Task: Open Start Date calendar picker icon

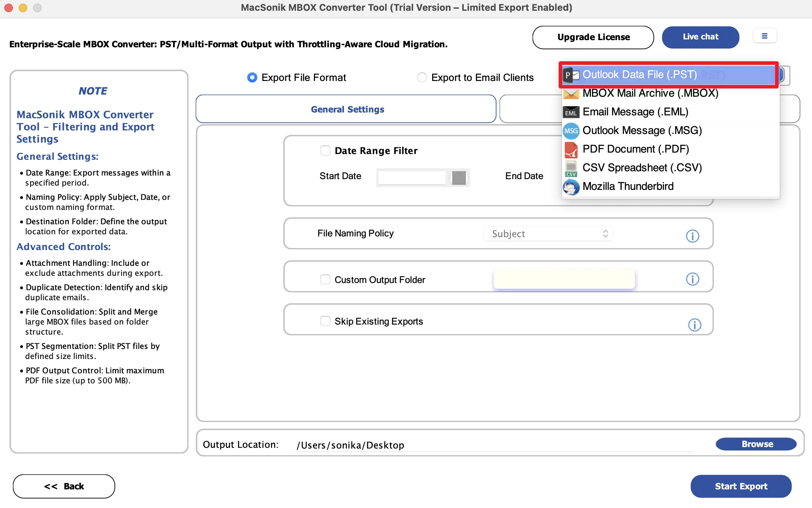Action: [459, 178]
